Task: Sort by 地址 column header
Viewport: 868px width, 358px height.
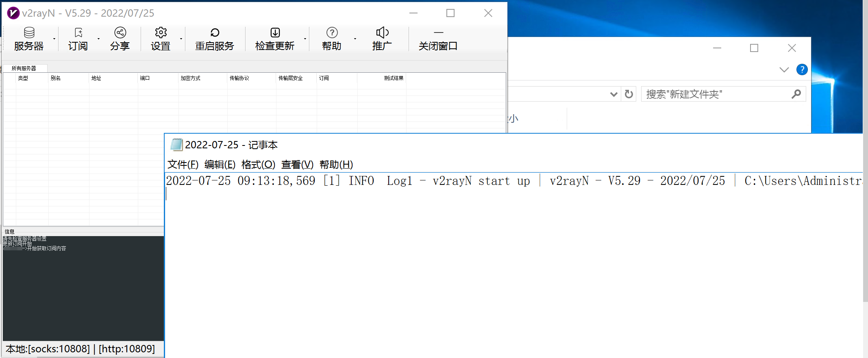Action: point(113,78)
